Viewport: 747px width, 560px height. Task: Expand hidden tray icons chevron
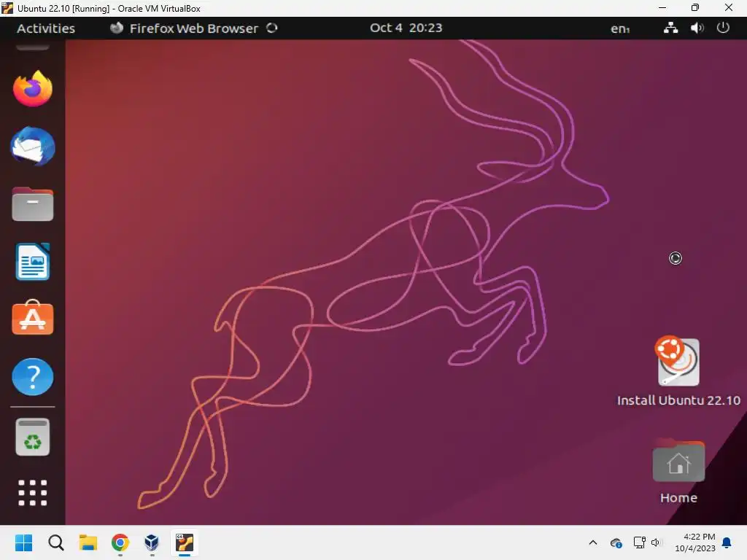point(592,542)
